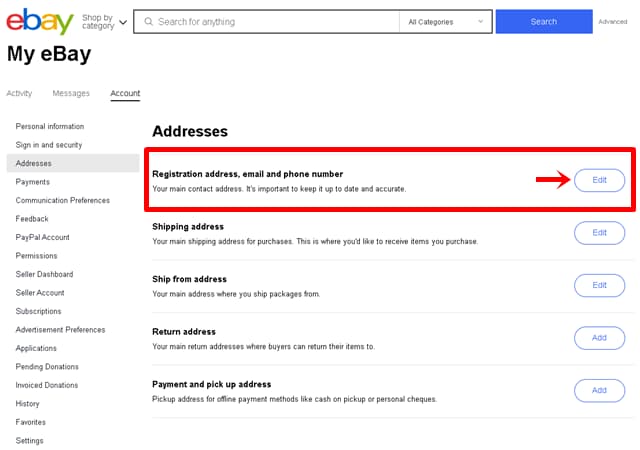Select Seller Dashboard in sidebar
This screenshot has width=640, height=450.
tap(44, 274)
